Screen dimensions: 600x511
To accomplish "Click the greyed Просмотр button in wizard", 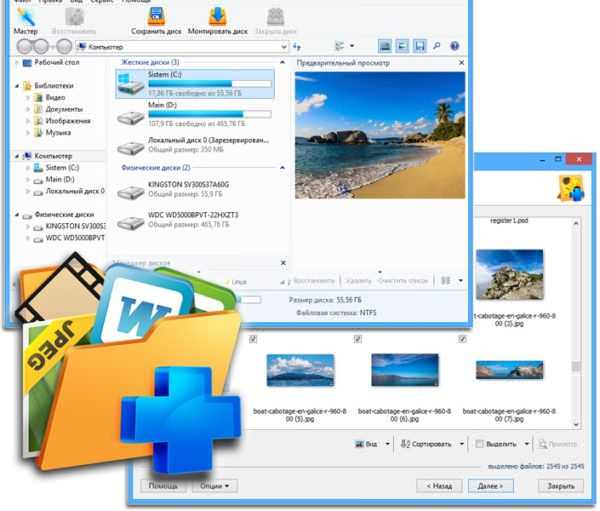I will (x=558, y=444).
